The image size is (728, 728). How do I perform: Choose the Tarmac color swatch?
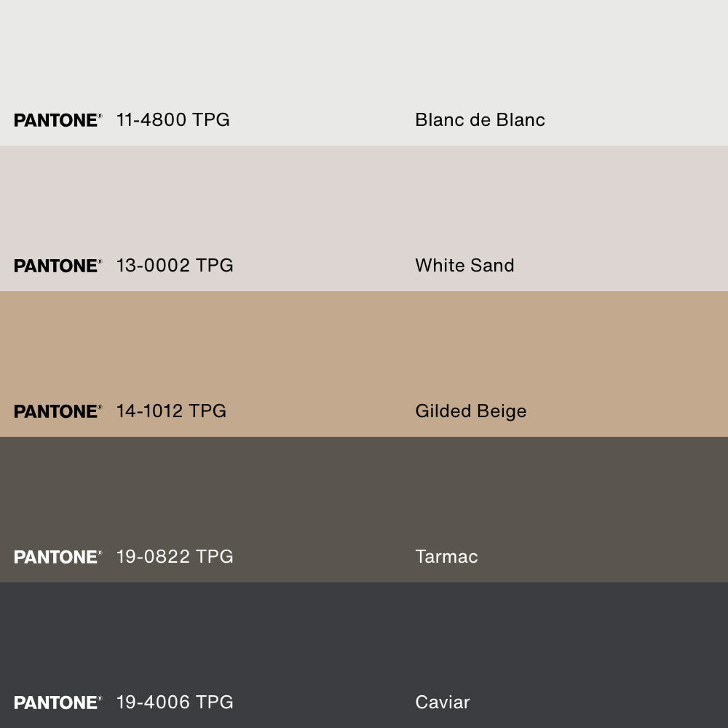(364, 495)
